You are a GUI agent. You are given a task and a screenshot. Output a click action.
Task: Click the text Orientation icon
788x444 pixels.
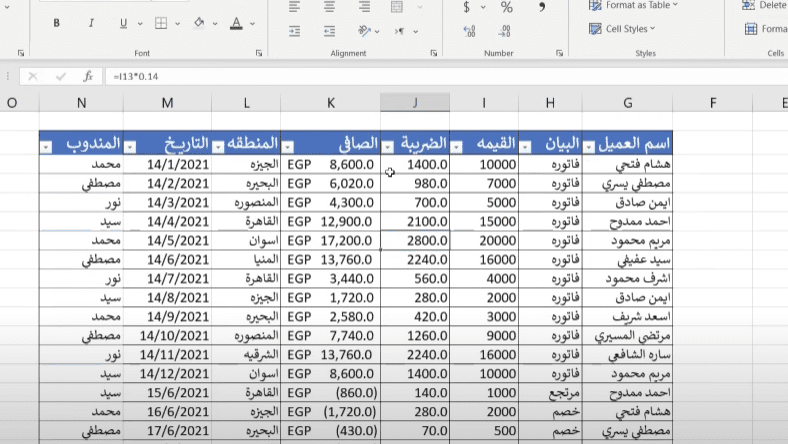[364, 31]
